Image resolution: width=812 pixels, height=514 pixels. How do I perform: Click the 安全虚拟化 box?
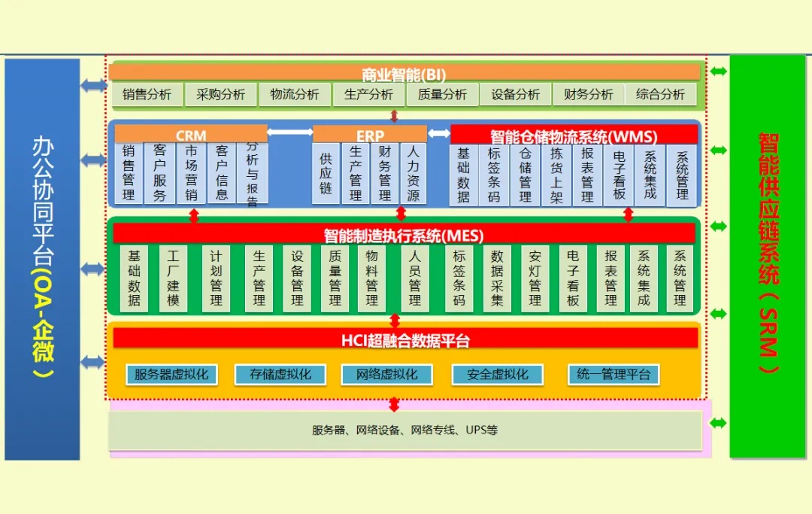point(498,374)
